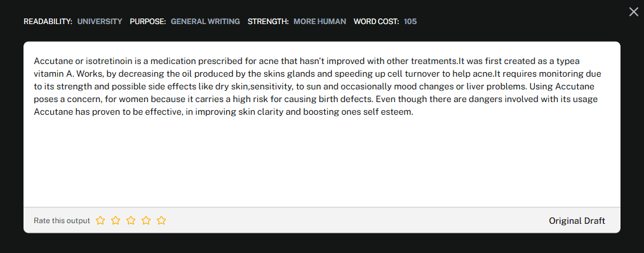Rate the output one star
Image resolution: width=644 pixels, height=253 pixels.
100,221
